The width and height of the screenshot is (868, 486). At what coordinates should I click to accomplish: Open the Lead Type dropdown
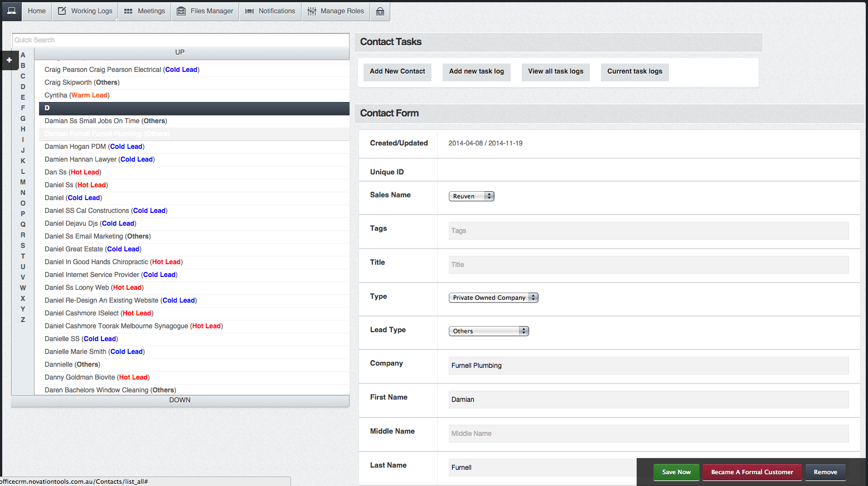tap(488, 331)
